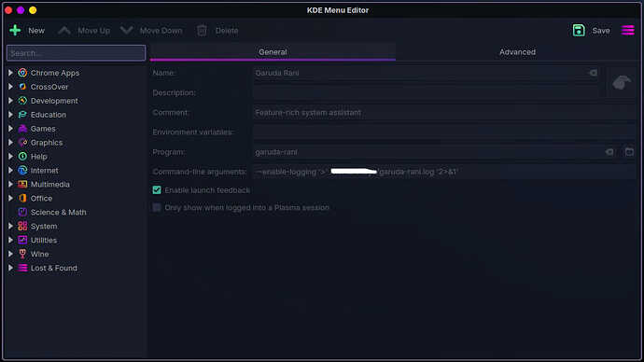Click the Delete trash icon
This screenshot has width=644, height=362.
click(x=202, y=31)
